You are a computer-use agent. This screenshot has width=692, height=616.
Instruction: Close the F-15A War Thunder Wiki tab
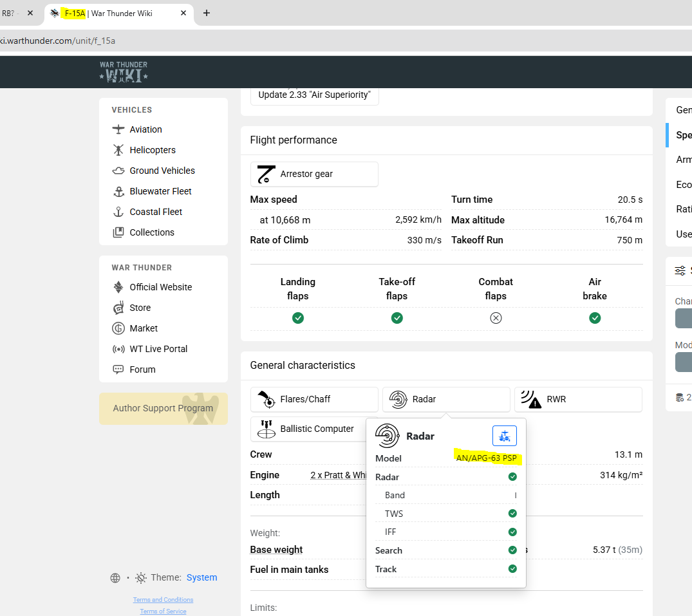pyautogui.click(x=183, y=14)
